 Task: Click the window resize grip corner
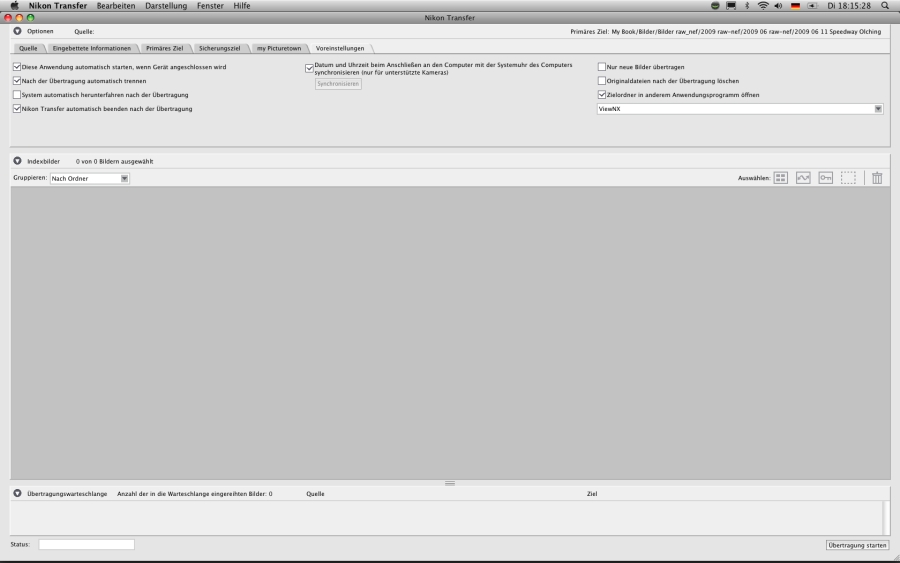[895, 557]
